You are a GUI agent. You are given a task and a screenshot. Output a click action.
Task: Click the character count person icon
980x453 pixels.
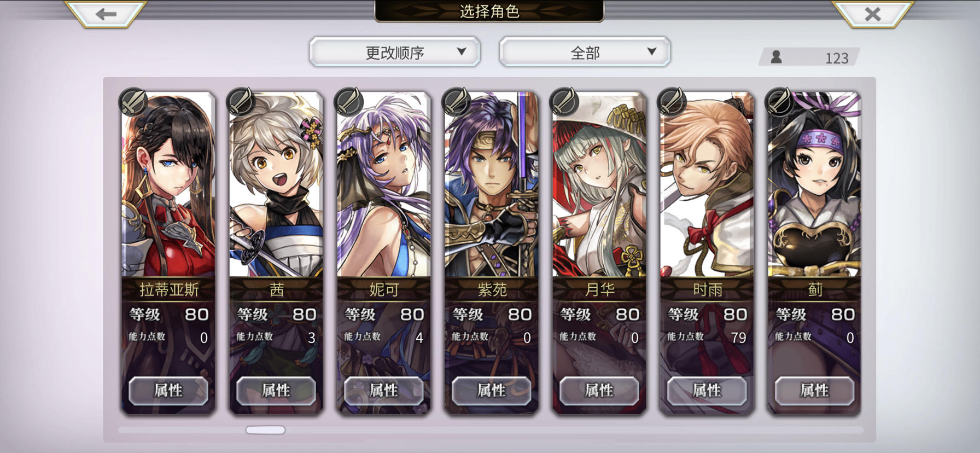point(776,57)
